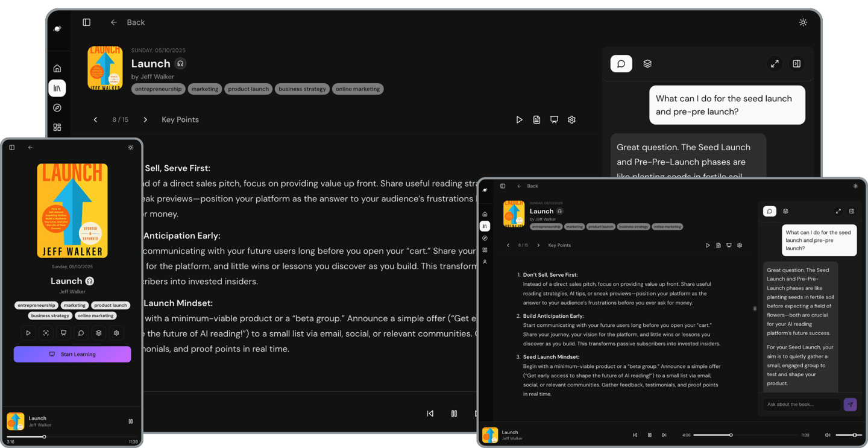Open the grid icon in tablet sidebar
Viewport: 868px width, 448px height.
tap(485, 250)
